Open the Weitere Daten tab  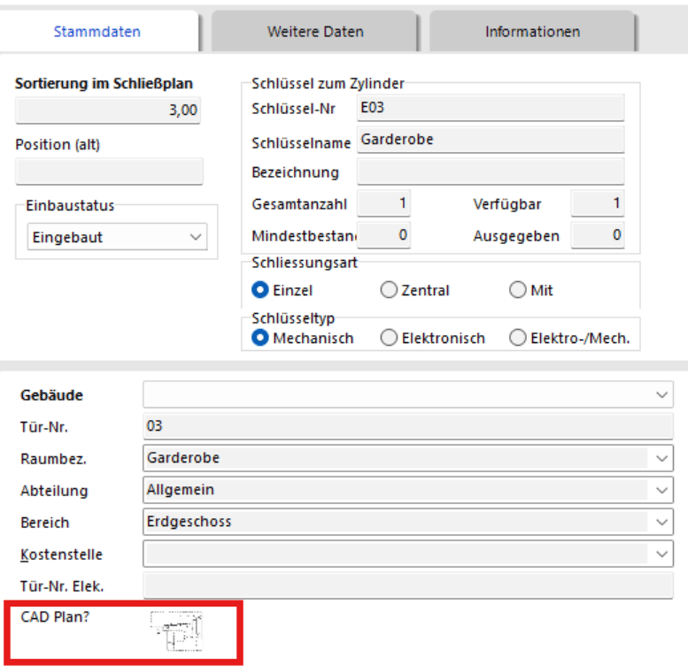point(315,32)
